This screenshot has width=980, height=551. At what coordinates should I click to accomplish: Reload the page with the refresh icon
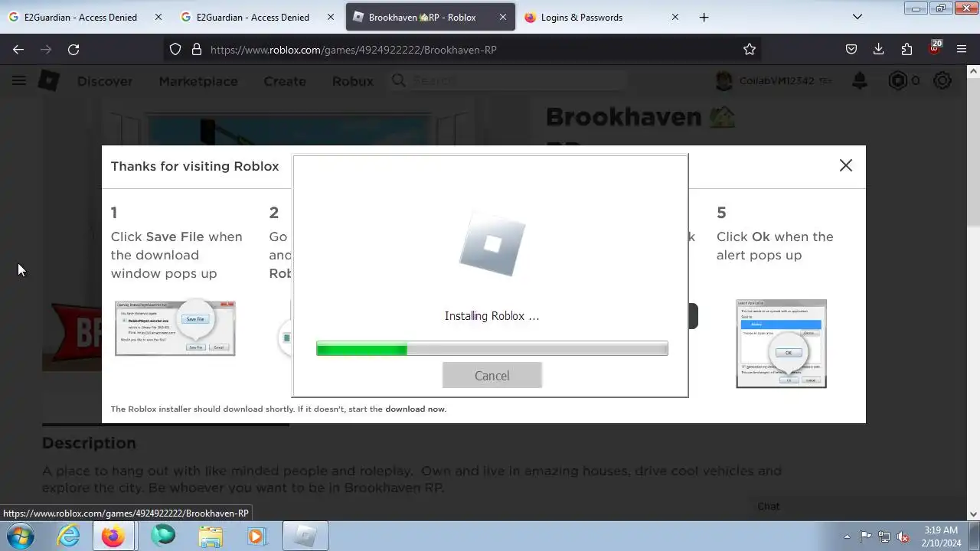pyautogui.click(x=73, y=49)
